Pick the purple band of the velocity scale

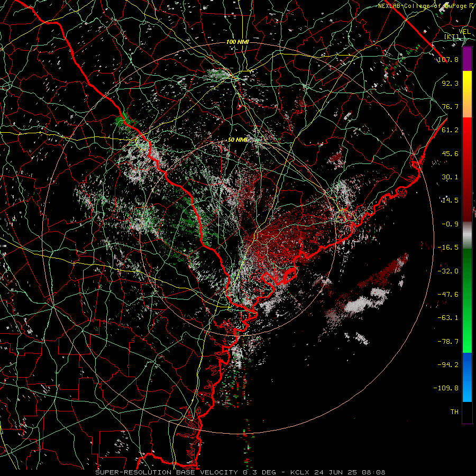(467, 59)
